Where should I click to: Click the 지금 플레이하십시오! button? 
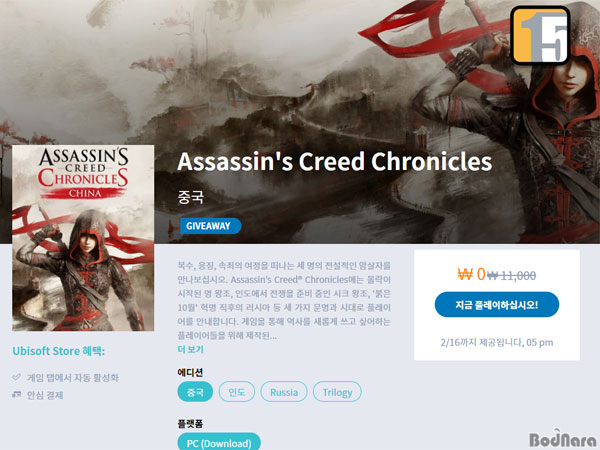[x=497, y=305]
